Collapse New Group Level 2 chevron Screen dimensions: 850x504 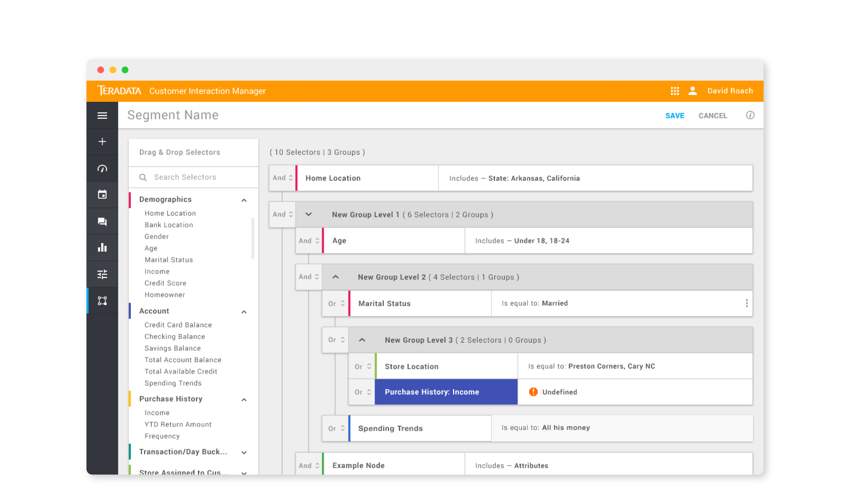(x=335, y=277)
